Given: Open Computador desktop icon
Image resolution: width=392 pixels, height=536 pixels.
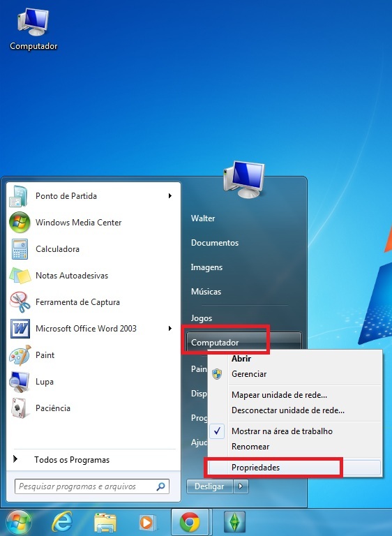Looking at the screenshot, I should click(x=33, y=30).
